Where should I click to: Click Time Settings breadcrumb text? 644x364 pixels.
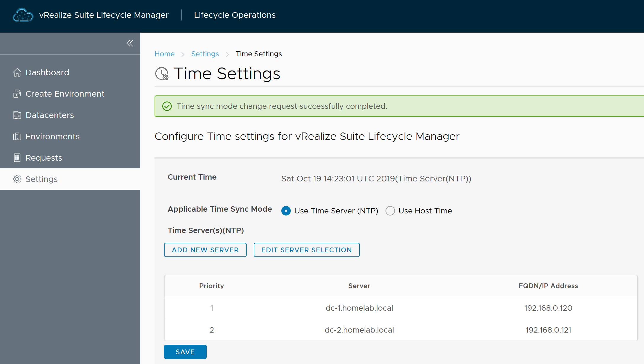pos(259,54)
